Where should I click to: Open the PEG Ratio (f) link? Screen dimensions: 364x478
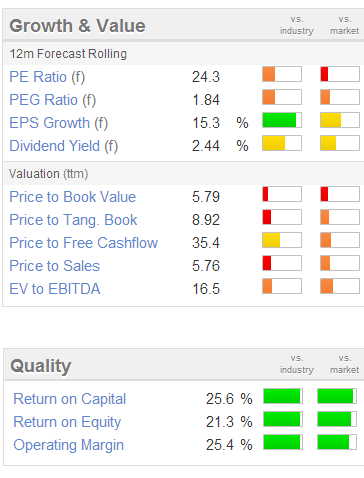[53, 100]
